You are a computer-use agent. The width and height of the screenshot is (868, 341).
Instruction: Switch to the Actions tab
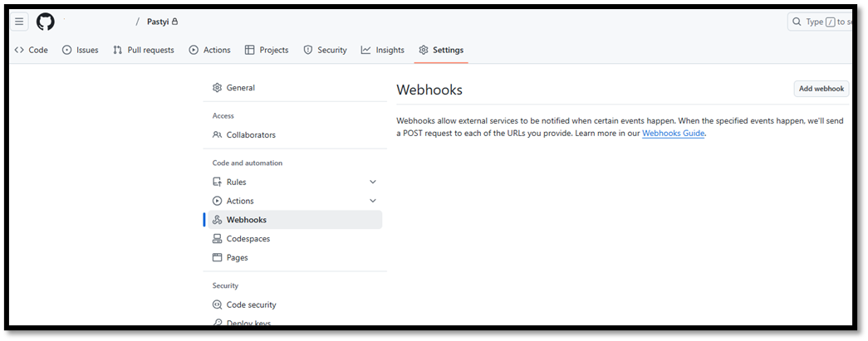pyautogui.click(x=210, y=50)
